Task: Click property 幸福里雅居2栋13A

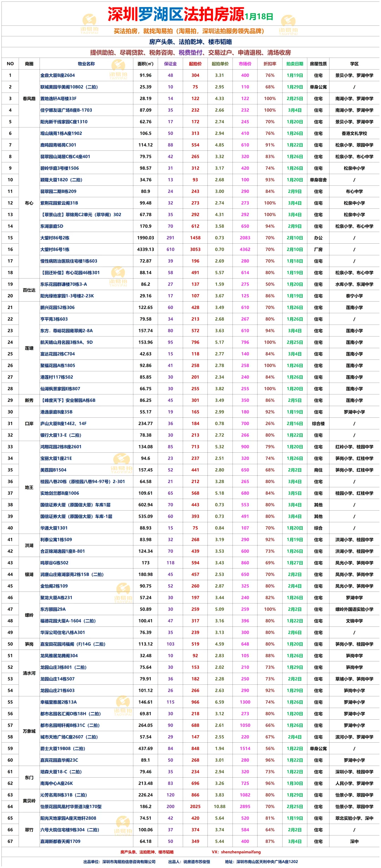Action: (x=59, y=702)
